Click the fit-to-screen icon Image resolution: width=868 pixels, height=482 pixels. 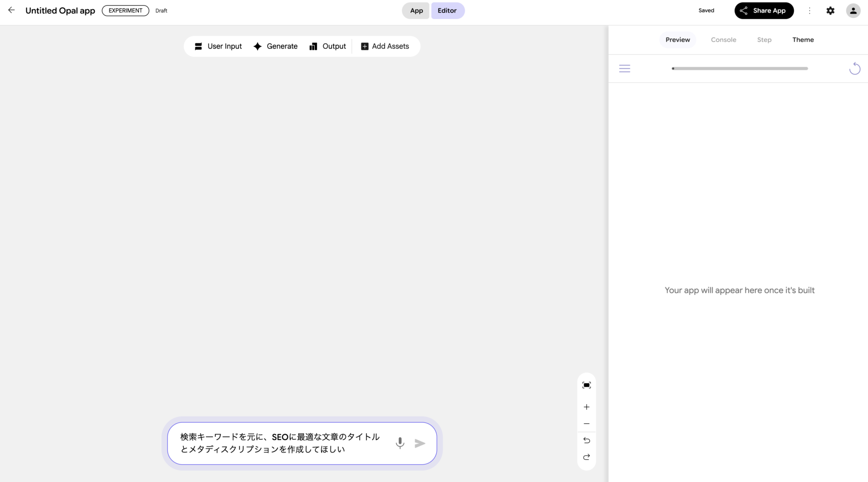pyautogui.click(x=586, y=385)
